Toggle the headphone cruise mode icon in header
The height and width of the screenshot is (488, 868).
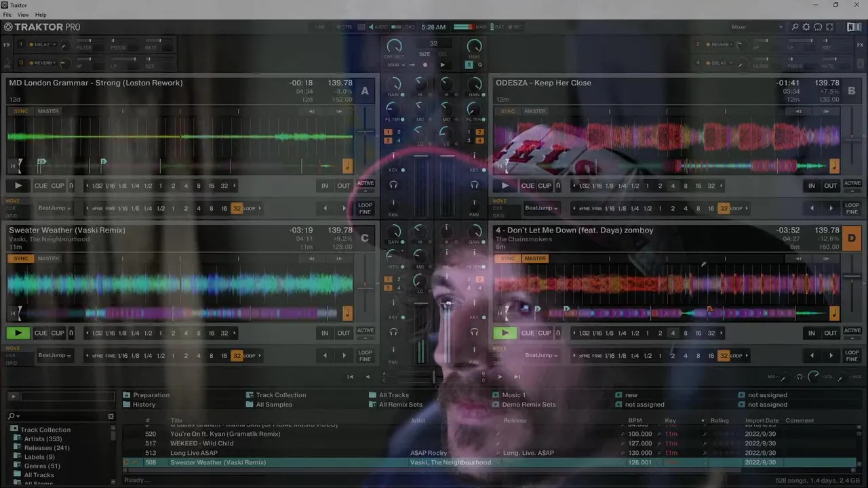coord(818,27)
